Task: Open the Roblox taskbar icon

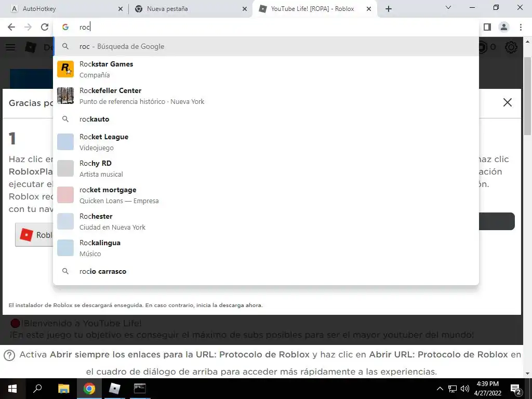Action: point(114,389)
